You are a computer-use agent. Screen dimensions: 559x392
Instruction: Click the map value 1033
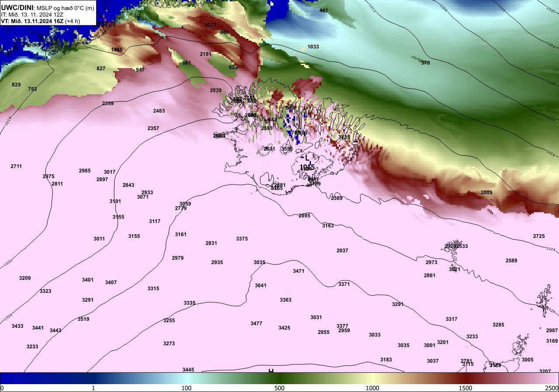click(x=313, y=47)
